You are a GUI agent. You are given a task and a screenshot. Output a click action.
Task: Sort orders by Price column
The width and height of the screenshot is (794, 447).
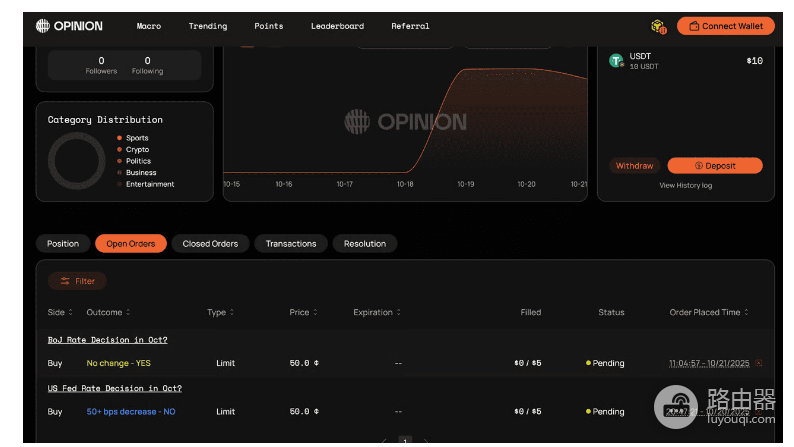[x=303, y=312]
